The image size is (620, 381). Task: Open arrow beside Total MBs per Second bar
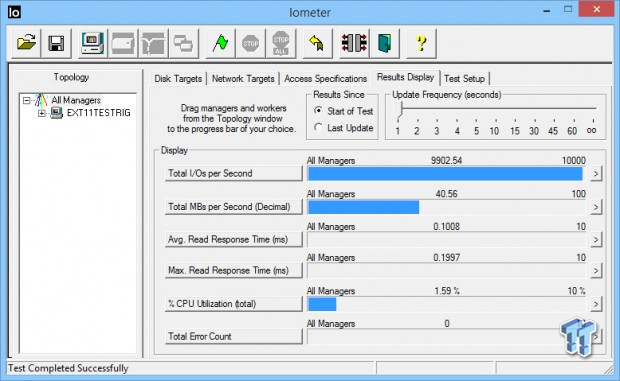596,207
